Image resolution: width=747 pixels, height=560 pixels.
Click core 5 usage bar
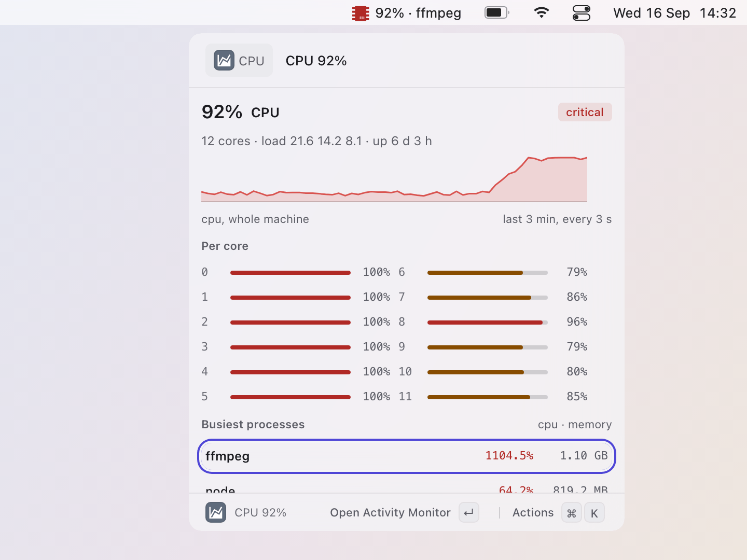click(290, 397)
